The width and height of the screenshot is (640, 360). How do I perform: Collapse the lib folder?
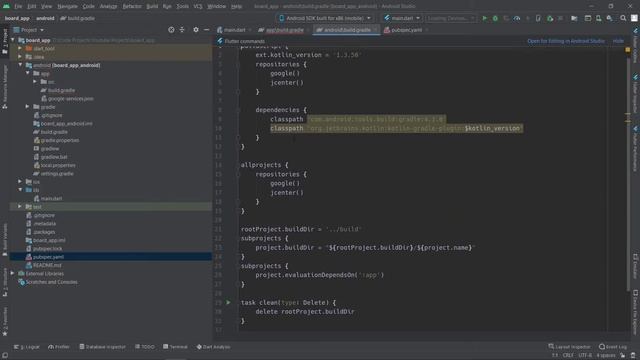pos(20,190)
